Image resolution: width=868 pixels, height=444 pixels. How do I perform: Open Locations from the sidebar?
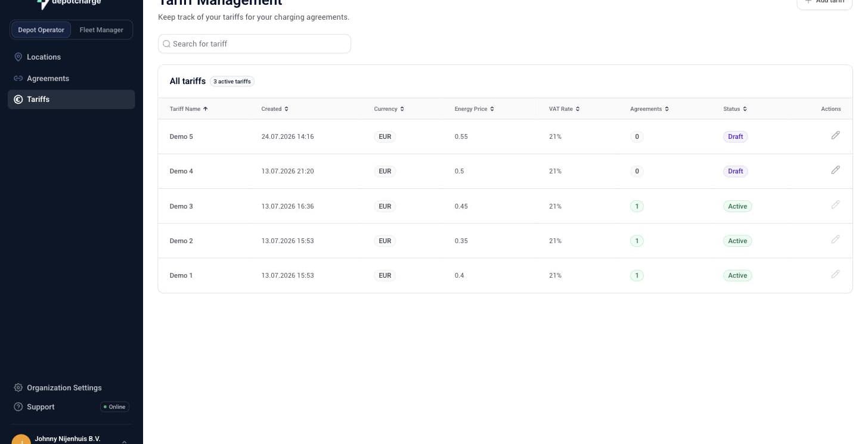[x=71, y=57]
